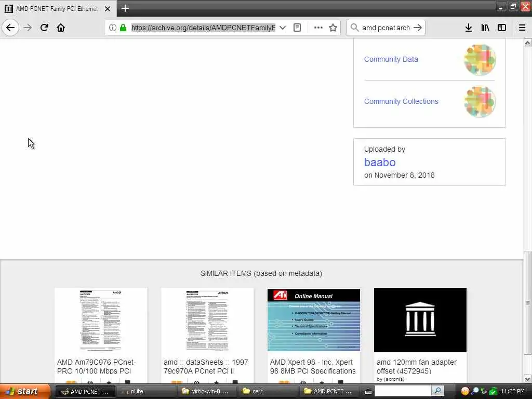Run the search with the arrow button
This screenshot has width=532, height=399.
tap(418, 28)
